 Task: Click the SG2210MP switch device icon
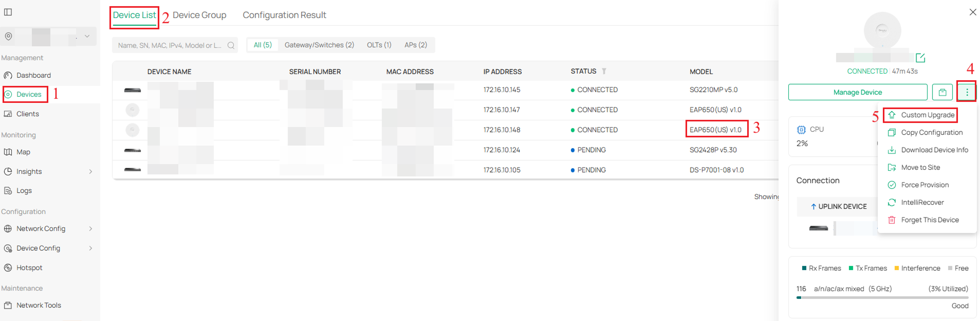[x=132, y=90]
